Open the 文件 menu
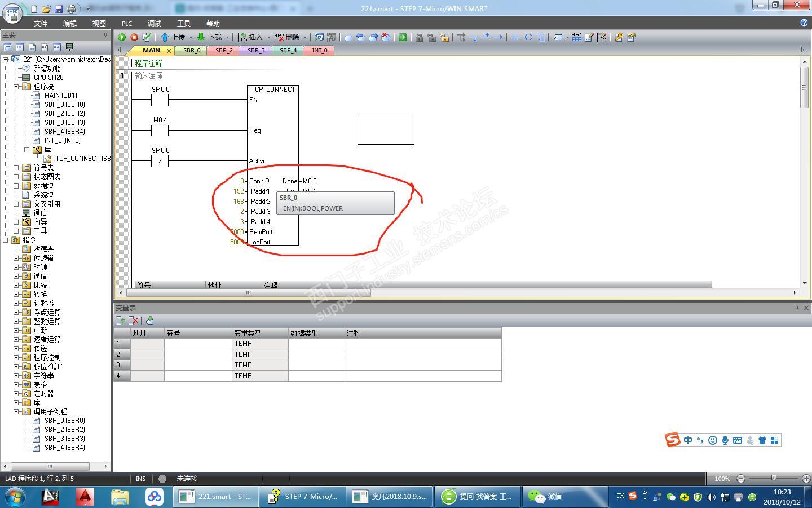Viewport: 812px width, 508px height. 41,23
